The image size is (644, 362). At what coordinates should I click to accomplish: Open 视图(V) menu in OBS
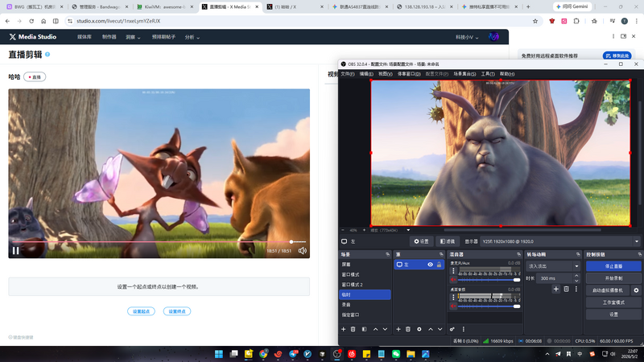[x=386, y=74]
